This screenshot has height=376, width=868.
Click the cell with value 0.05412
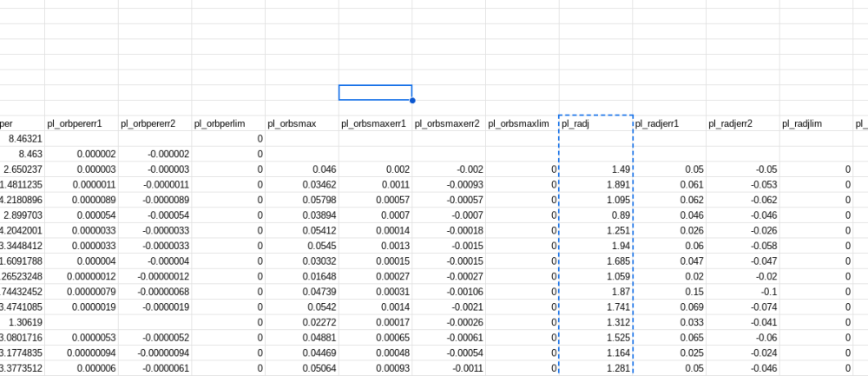pos(302,230)
